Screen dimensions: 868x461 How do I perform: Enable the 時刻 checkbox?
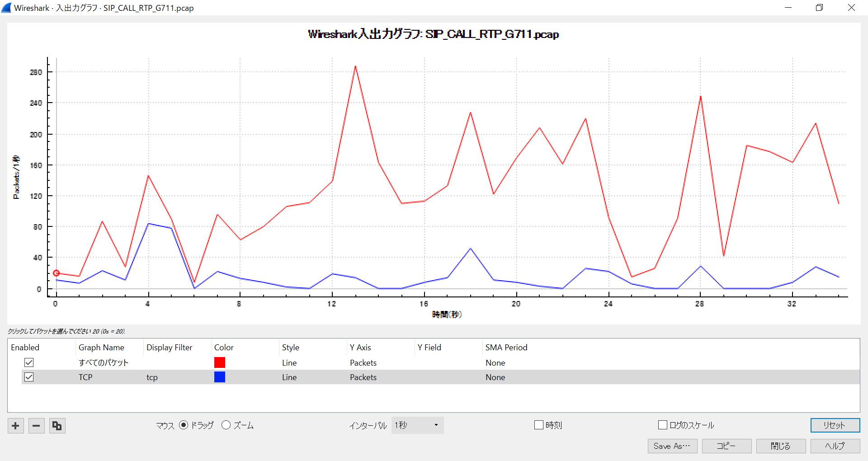click(x=539, y=425)
